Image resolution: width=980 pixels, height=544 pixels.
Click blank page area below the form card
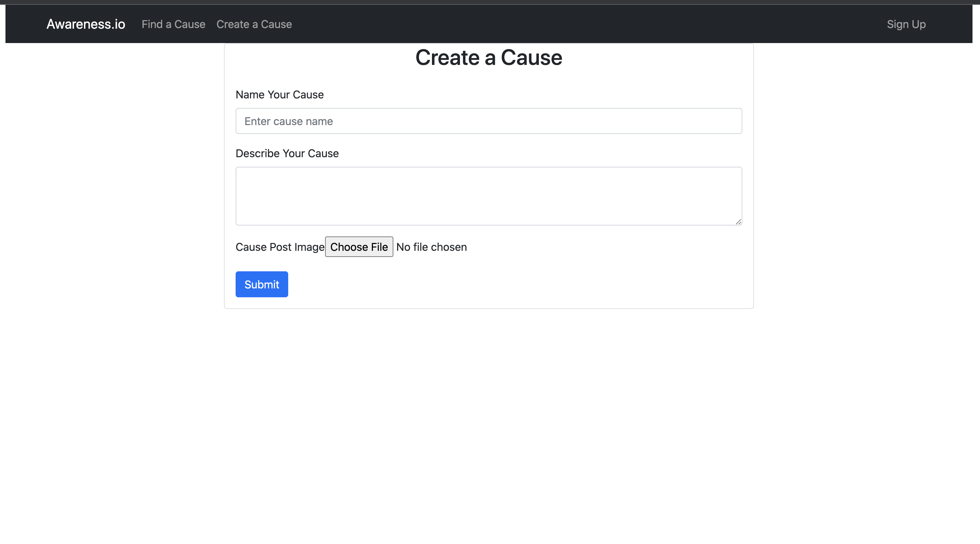point(489,419)
